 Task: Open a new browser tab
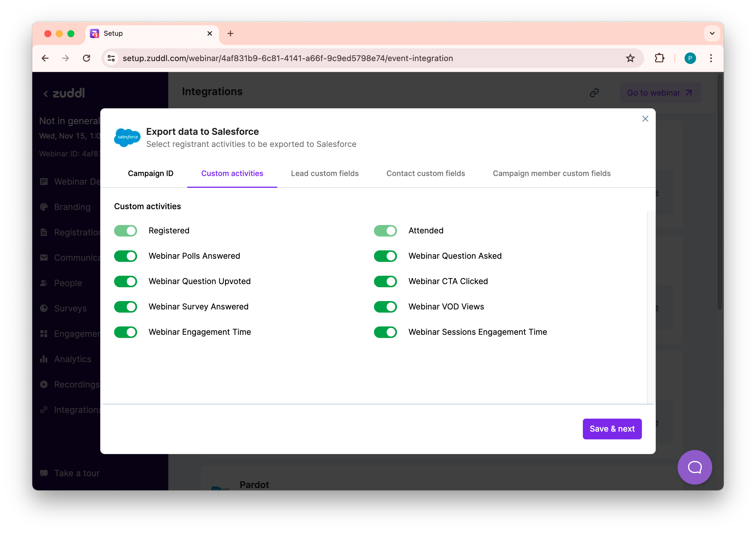pos(230,34)
